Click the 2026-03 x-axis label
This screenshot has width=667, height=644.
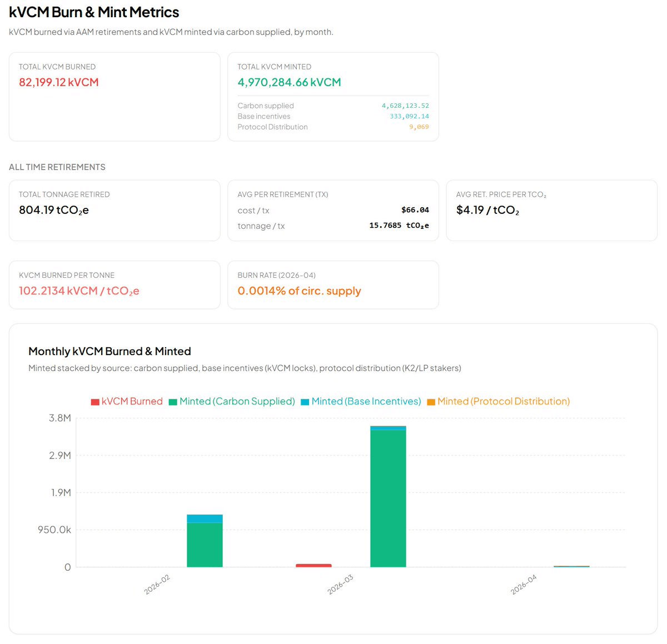coord(340,585)
